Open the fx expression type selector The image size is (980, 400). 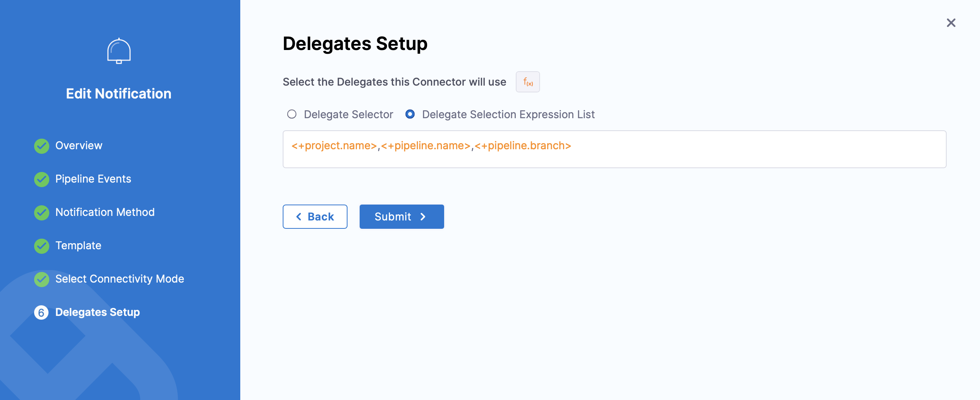coord(527,82)
